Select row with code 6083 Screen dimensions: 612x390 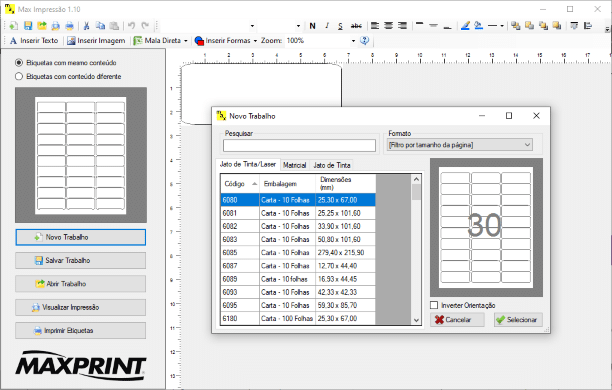click(x=298, y=239)
